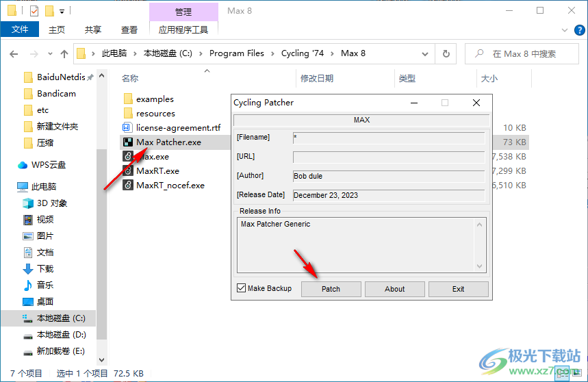This screenshot has height=382, width=588.
Task: Open BaiduNetdis in the navigation pane
Action: [x=61, y=77]
